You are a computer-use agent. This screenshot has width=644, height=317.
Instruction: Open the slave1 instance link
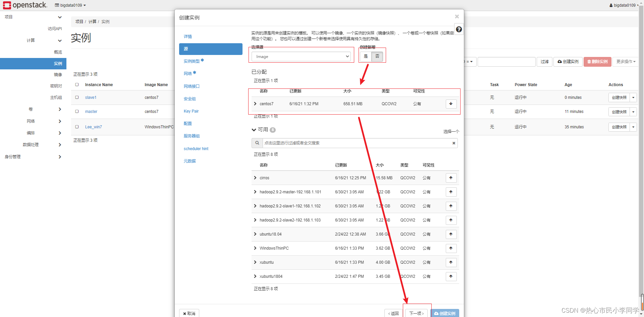click(x=91, y=98)
